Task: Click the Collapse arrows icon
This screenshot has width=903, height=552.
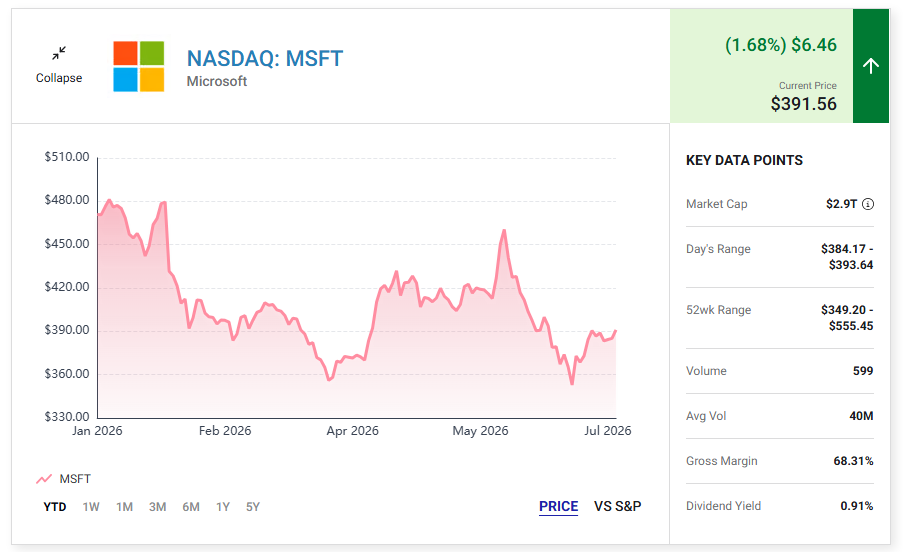Action: (59, 54)
